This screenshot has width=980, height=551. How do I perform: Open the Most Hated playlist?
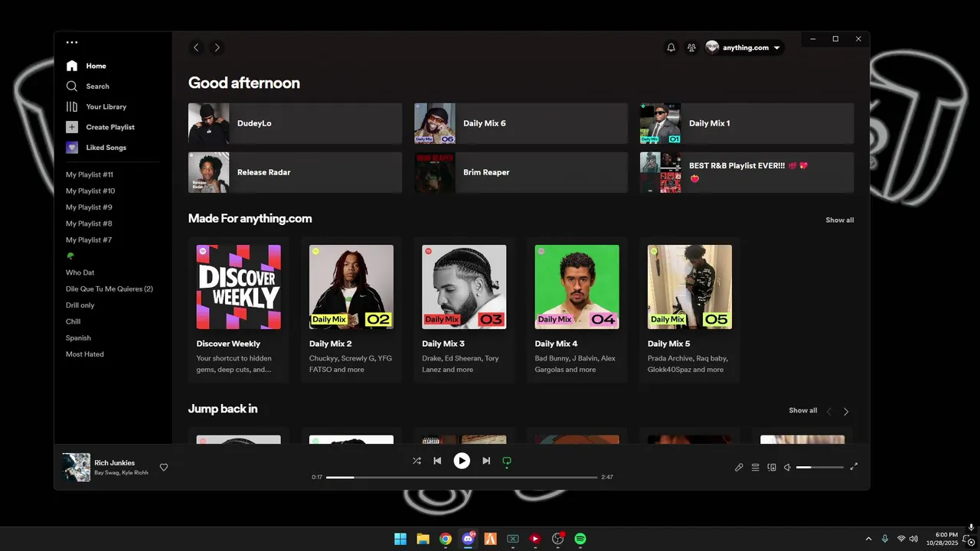tap(85, 354)
